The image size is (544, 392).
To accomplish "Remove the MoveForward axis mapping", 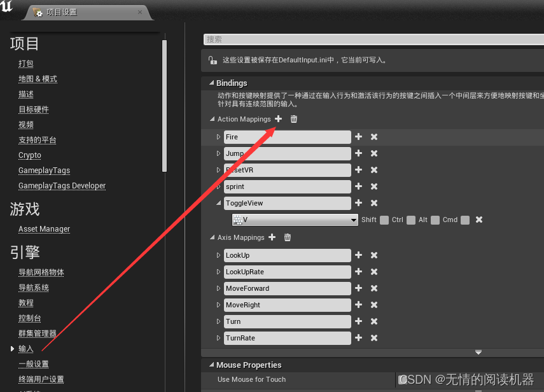I will 373,288.
